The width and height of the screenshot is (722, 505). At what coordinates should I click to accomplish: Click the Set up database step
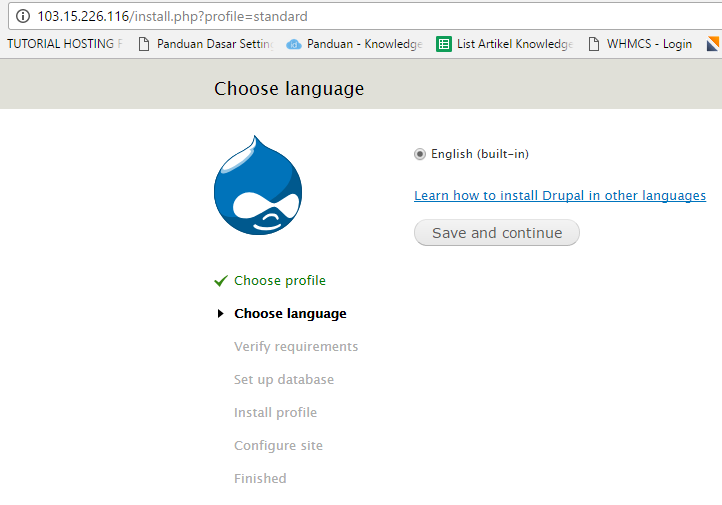click(x=284, y=380)
